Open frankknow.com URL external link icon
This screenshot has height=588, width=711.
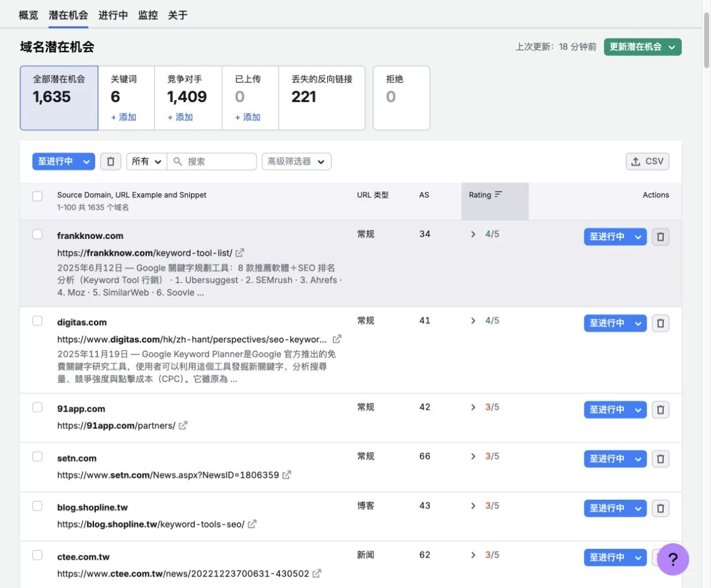click(x=240, y=253)
